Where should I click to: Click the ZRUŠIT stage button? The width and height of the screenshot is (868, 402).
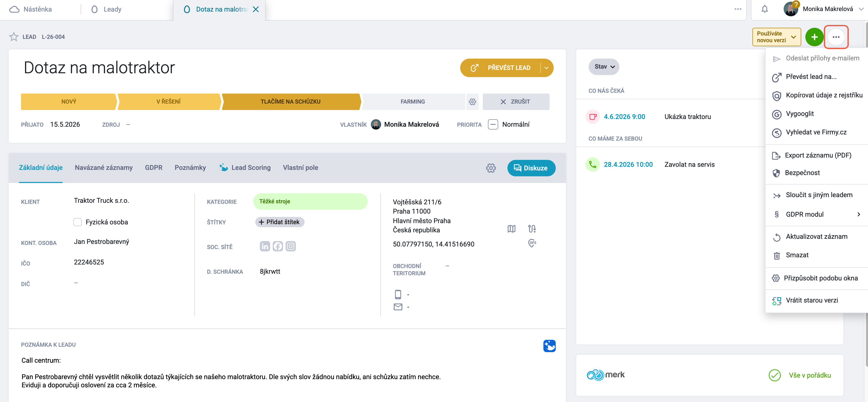tap(516, 102)
